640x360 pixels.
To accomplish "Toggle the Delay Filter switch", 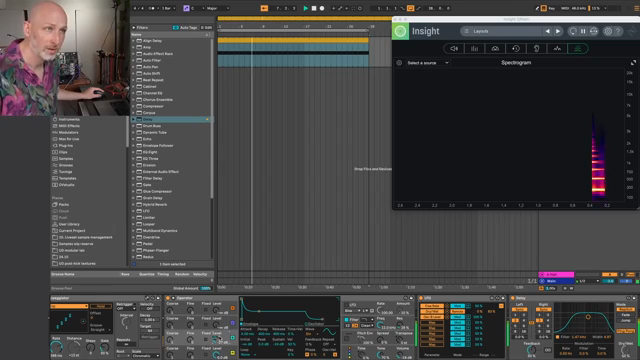I will point(558,337).
